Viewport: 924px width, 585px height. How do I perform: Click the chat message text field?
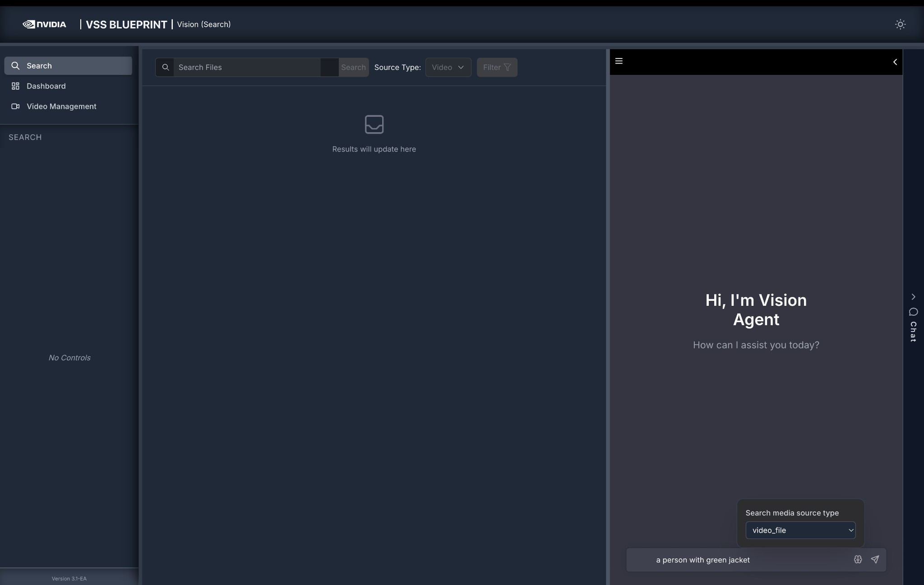click(749, 560)
